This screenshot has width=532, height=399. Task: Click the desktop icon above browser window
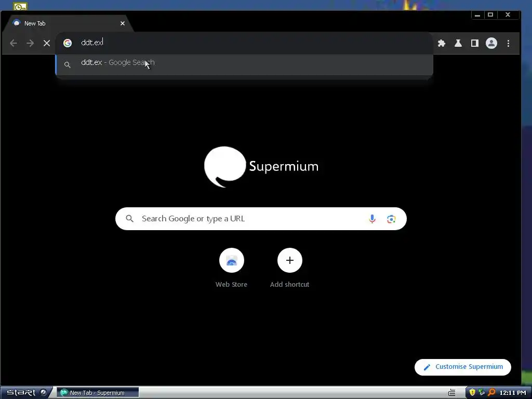(x=20, y=6)
